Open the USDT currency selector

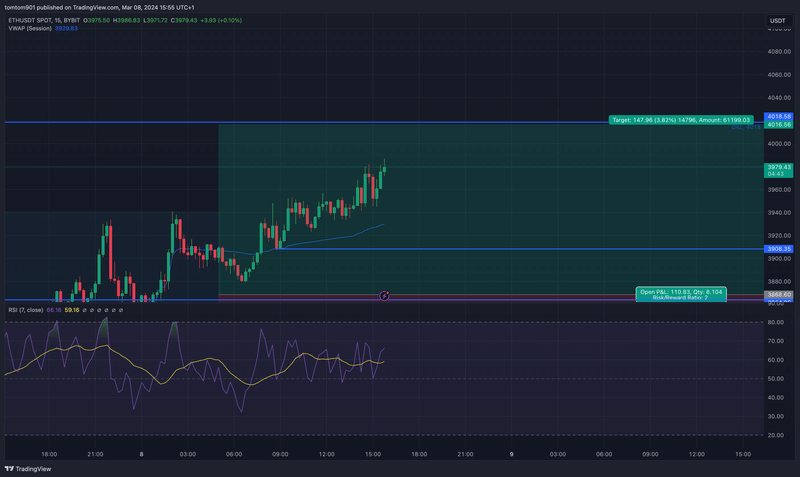(x=778, y=21)
